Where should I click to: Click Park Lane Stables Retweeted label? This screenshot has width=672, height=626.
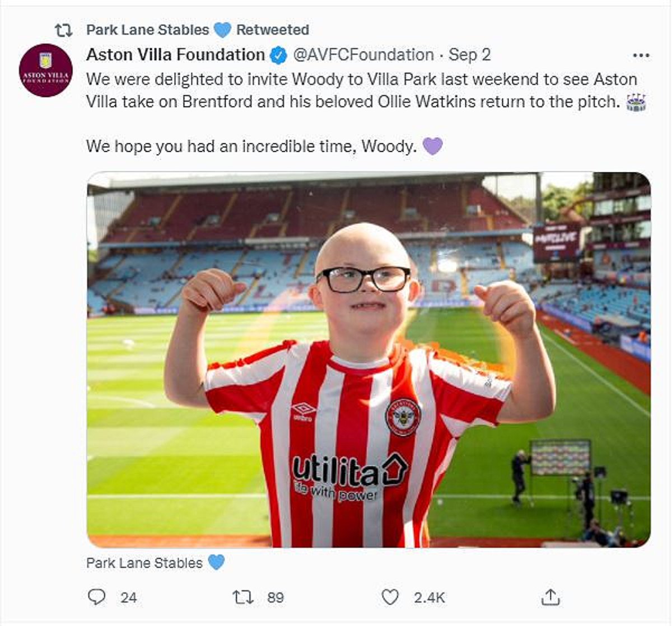pyautogui.click(x=197, y=30)
